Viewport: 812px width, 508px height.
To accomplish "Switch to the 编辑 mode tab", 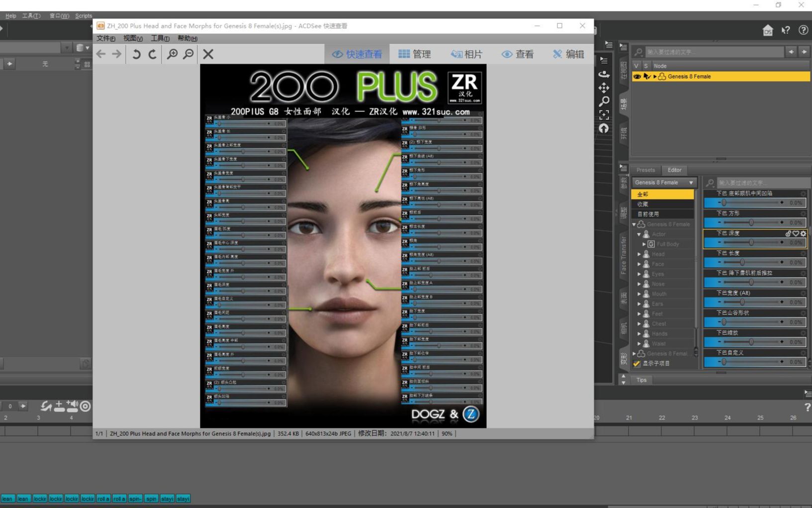I will coord(569,54).
